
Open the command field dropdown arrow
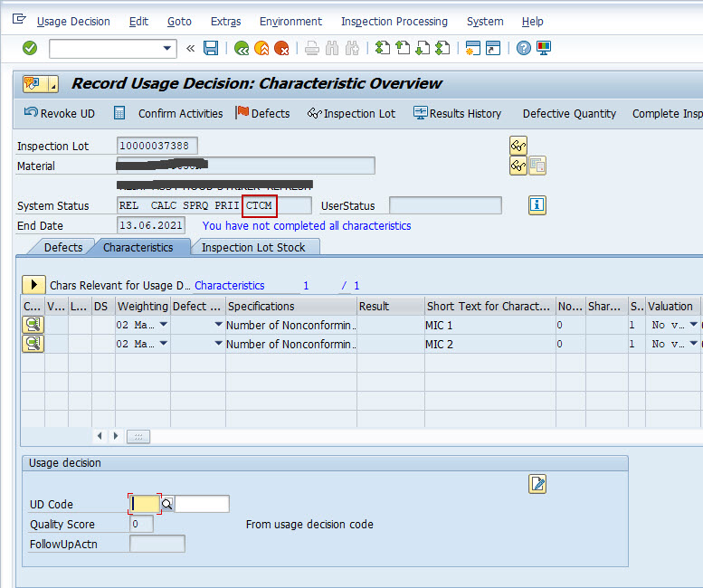[x=166, y=48]
